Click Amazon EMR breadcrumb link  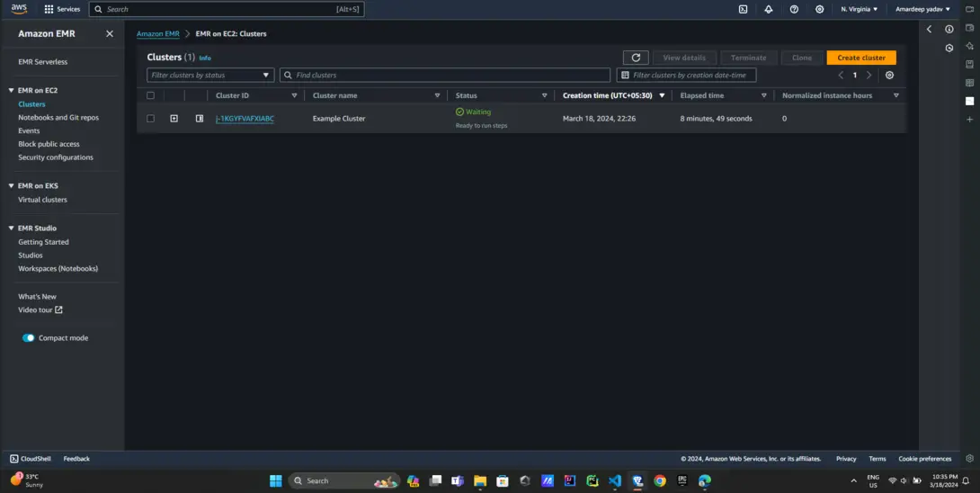tap(158, 34)
